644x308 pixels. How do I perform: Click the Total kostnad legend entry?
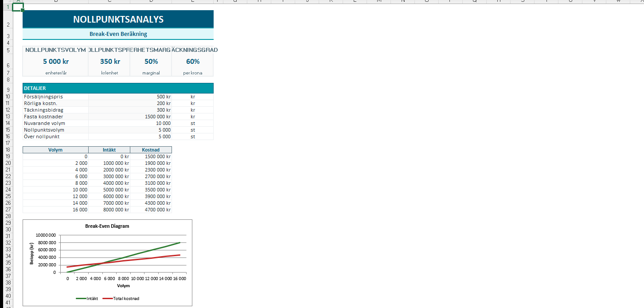point(125,299)
